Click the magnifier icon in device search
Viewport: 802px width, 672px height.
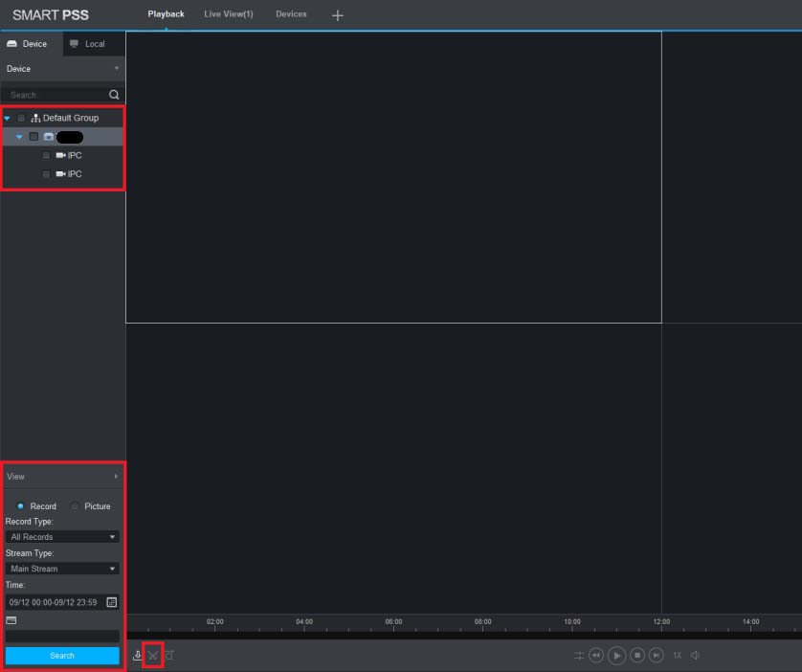click(x=114, y=95)
